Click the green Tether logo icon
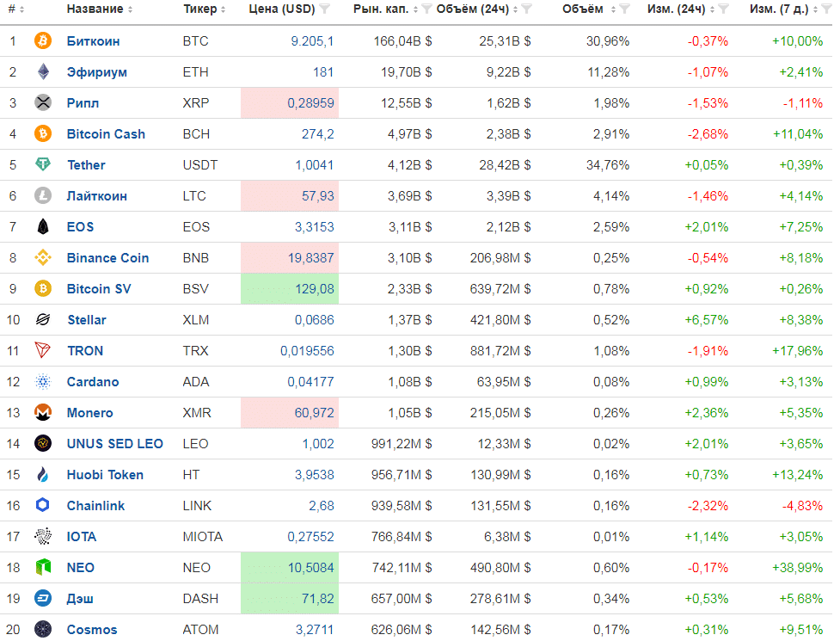The width and height of the screenshot is (840, 641). point(43,165)
